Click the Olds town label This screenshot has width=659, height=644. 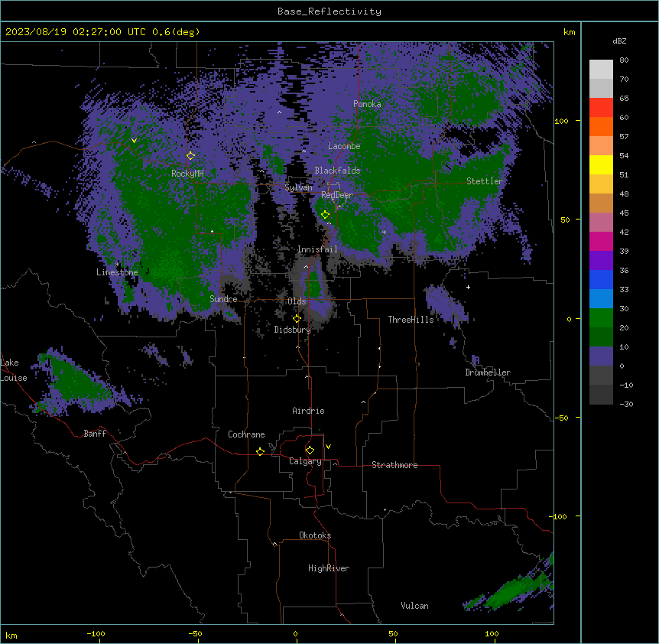(x=297, y=301)
